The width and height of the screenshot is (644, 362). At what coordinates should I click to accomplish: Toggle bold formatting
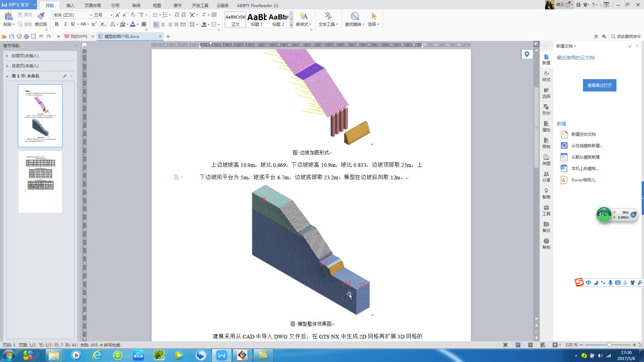click(x=57, y=24)
